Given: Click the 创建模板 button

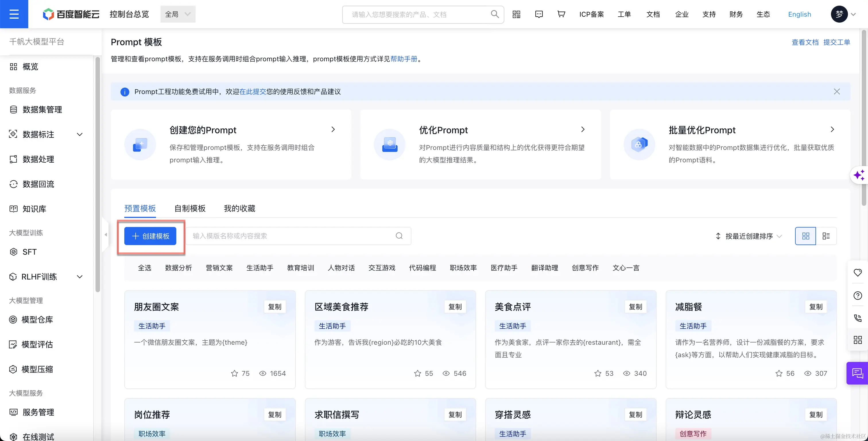Looking at the screenshot, I should 150,236.
